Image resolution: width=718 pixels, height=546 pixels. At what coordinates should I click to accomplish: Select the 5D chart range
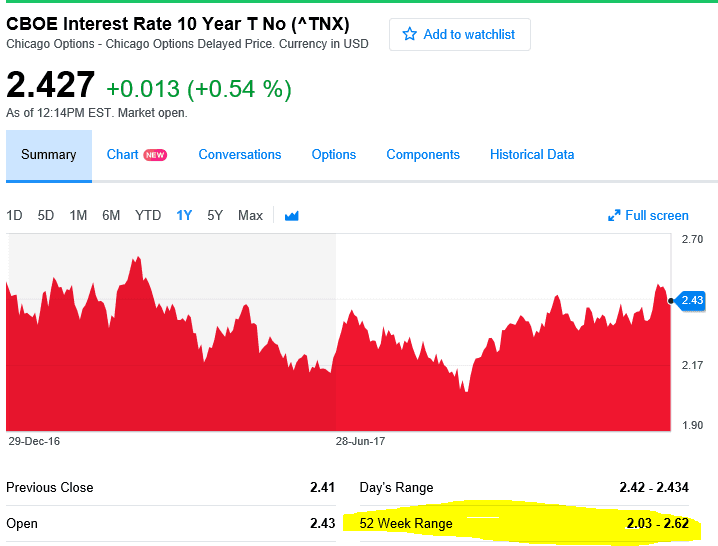46,215
